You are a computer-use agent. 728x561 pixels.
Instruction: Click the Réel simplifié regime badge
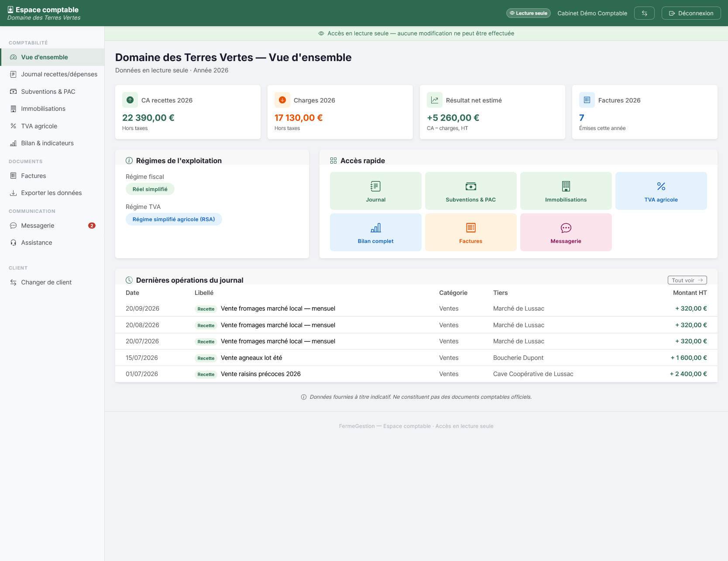click(150, 189)
